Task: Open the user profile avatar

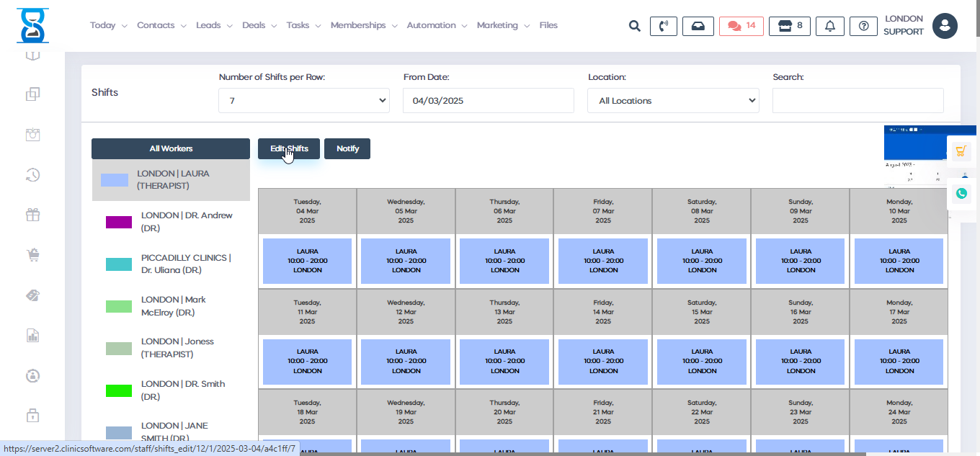Action: [x=945, y=26]
